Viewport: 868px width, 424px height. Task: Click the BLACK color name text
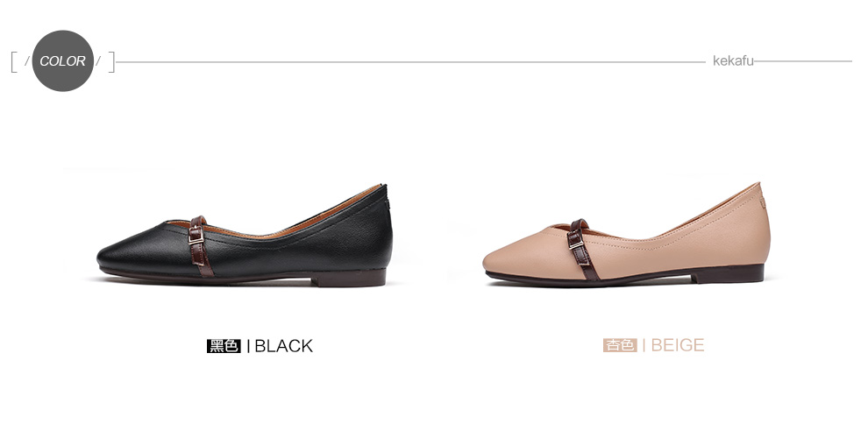point(283,346)
